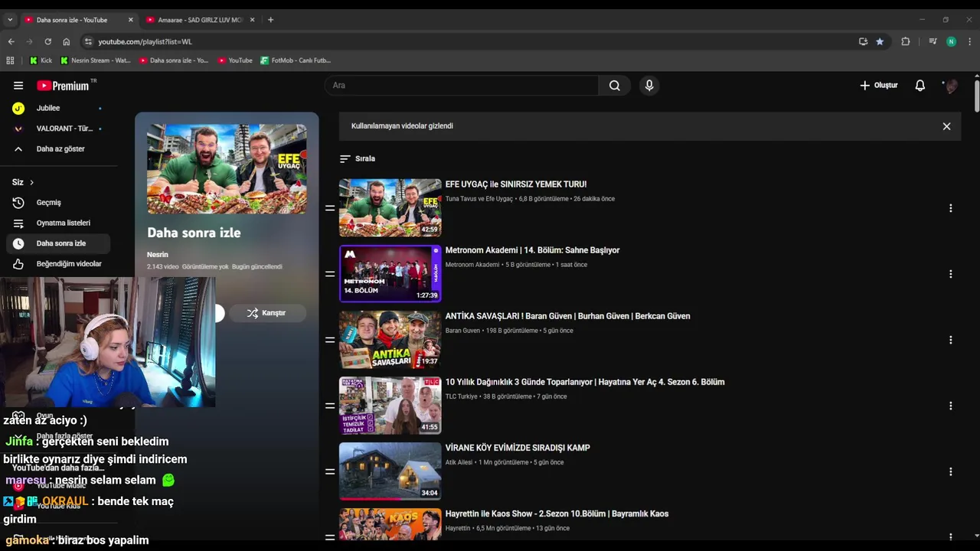Open options for VİRANE KÖY video

950,471
